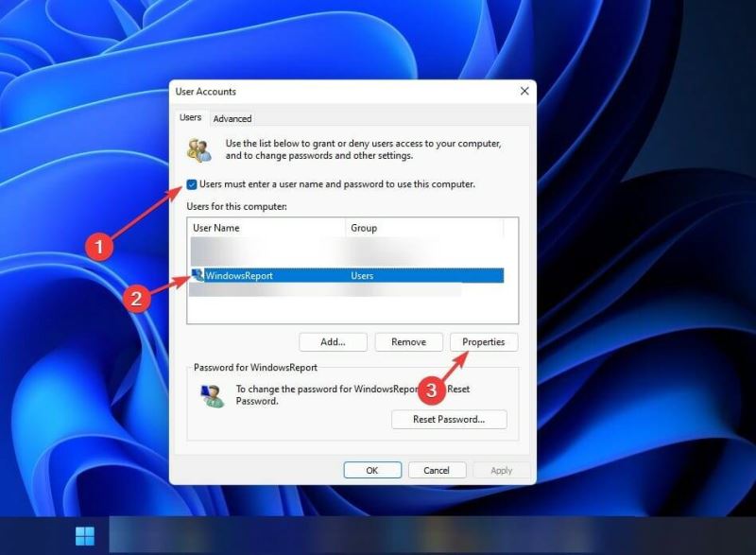
Task: Select the WindowsReport row in the users list
Action: (x=283, y=275)
